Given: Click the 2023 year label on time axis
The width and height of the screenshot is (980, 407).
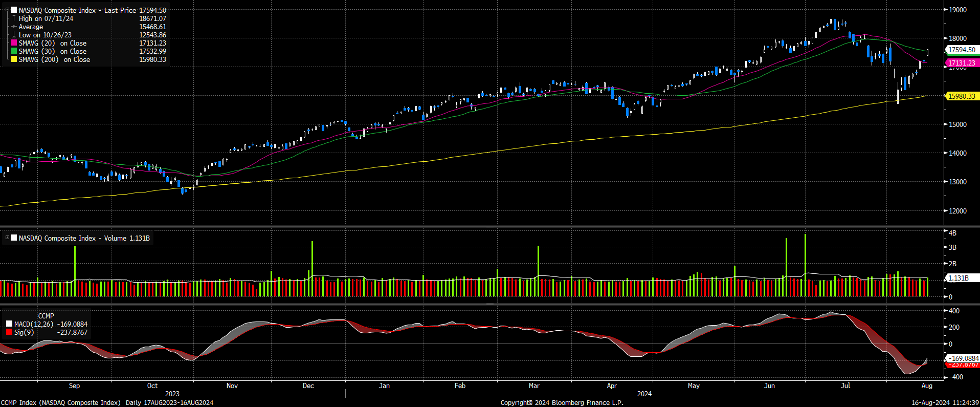Looking at the screenshot, I should pyautogui.click(x=172, y=394).
